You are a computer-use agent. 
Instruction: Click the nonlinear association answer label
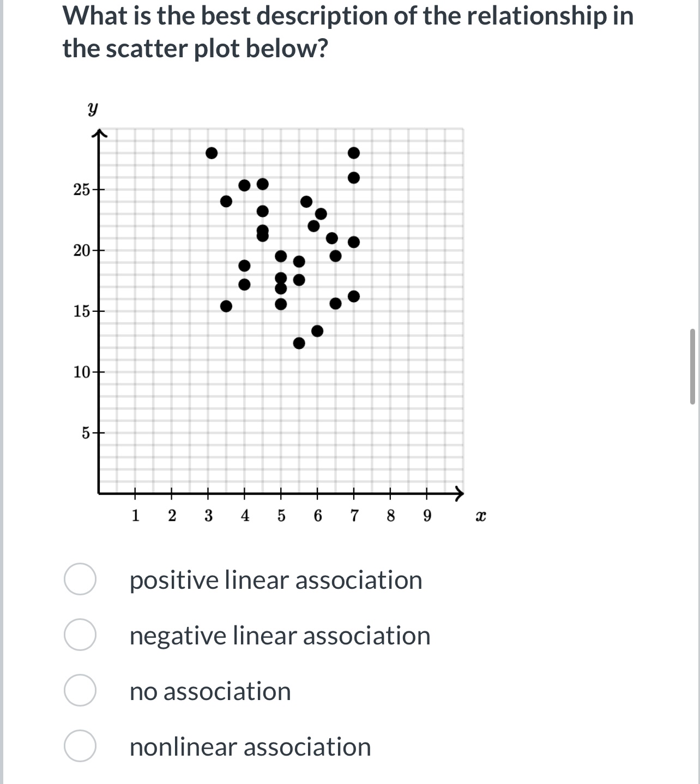[x=250, y=747]
